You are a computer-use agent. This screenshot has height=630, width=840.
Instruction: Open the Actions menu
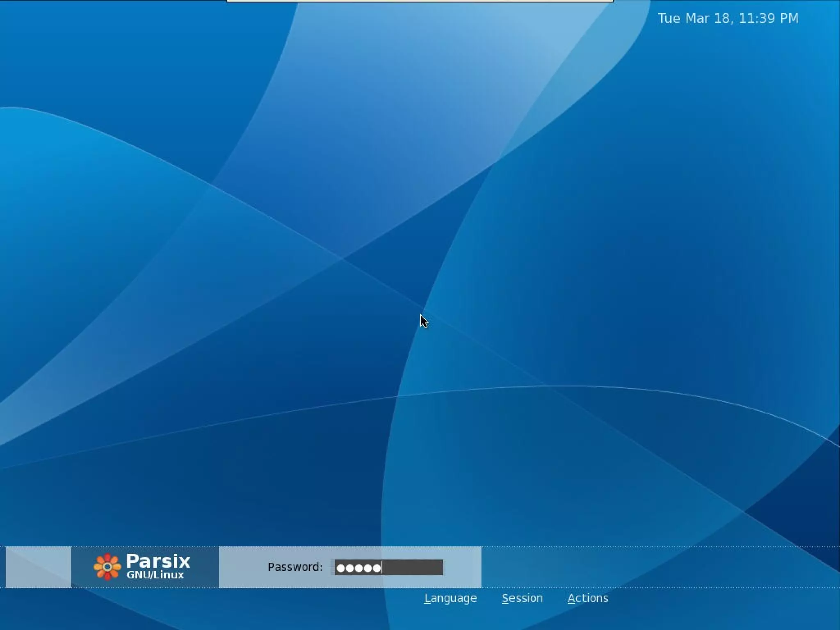tap(588, 598)
